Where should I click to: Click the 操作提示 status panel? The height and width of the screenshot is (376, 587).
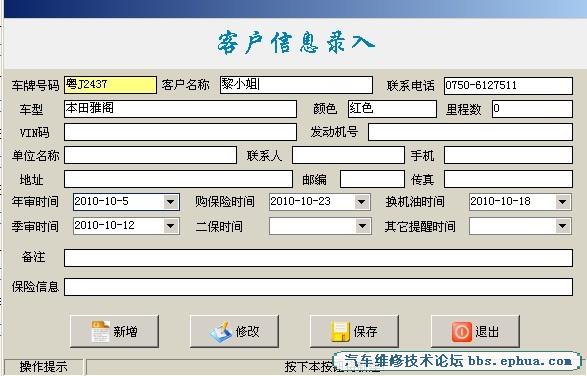coord(43,367)
